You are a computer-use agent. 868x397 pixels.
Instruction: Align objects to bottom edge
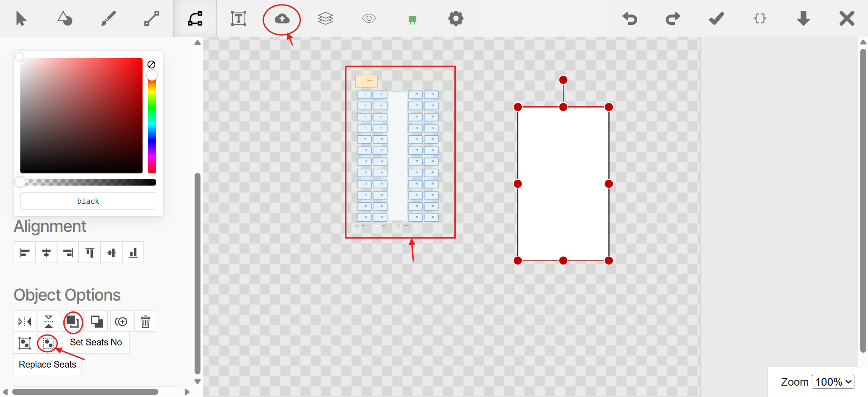(133, 253)
